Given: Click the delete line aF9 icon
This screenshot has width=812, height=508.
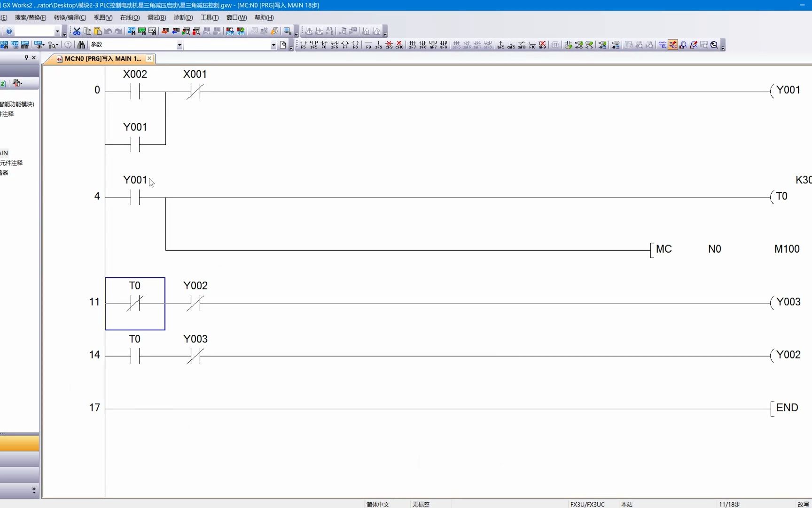Looking at the screenshot, I should (542, 45).
